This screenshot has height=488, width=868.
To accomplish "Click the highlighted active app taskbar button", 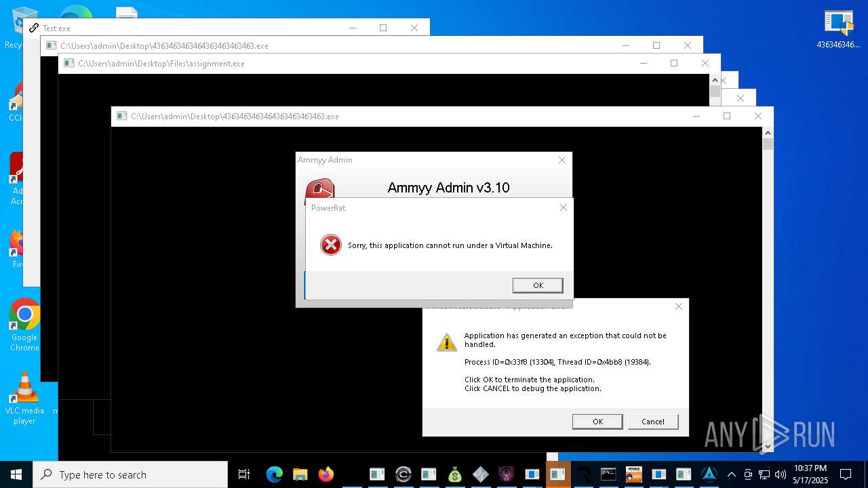I will pyautogui.click(x=557, y=474).
